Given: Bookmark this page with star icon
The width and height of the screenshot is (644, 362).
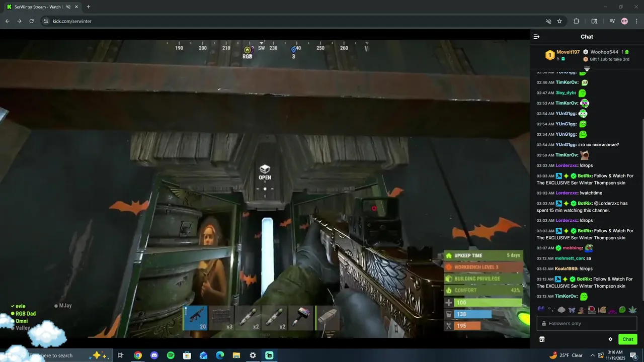Looking at the screenshot, I should pos(559,21).
